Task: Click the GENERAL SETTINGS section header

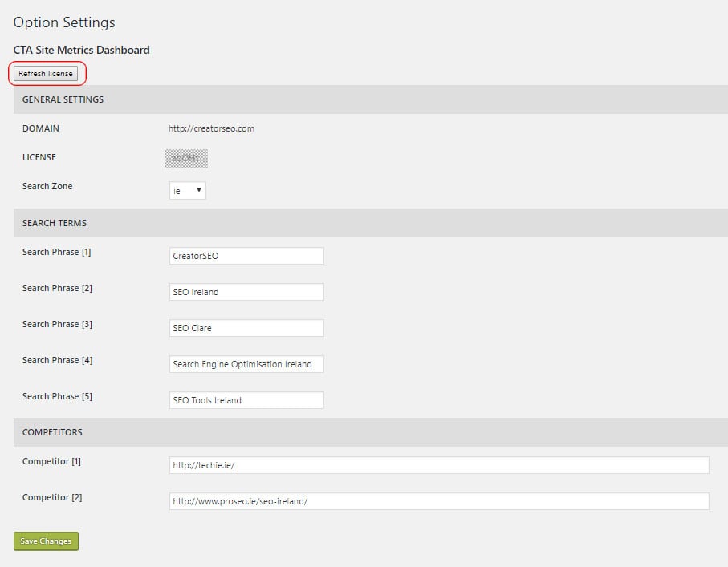Action: [x=63, y=99]
